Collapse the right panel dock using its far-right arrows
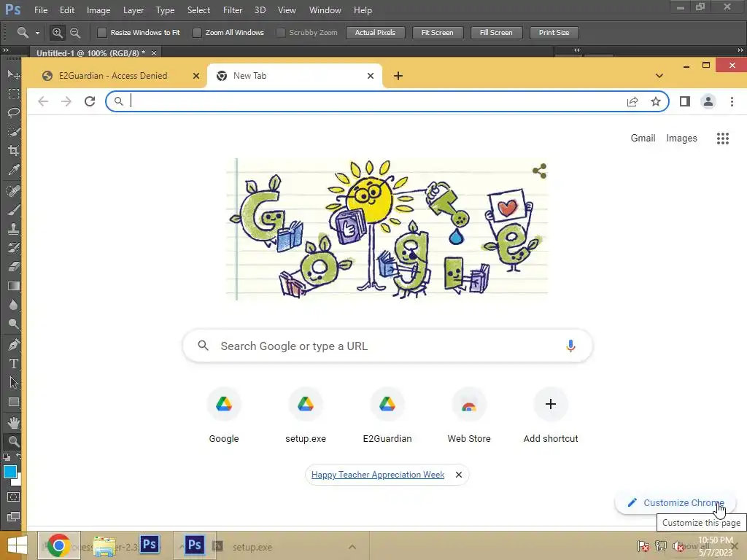 click(740, 50)
